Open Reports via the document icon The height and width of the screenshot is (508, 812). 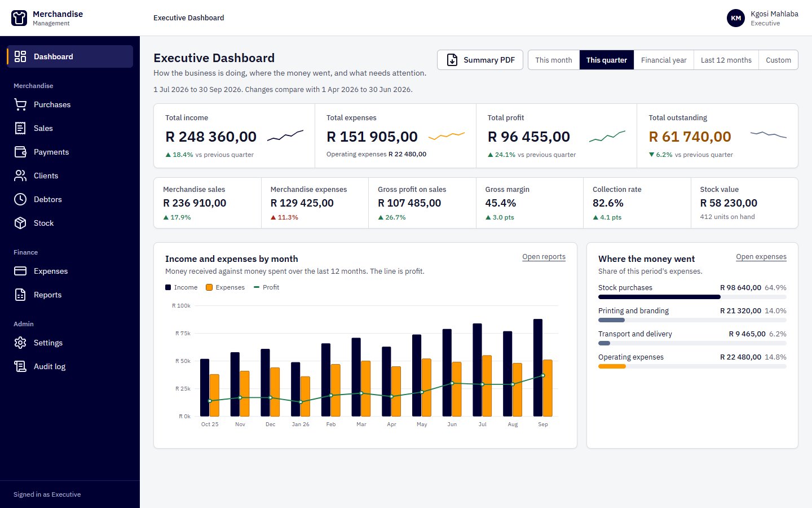coord(20,295)
